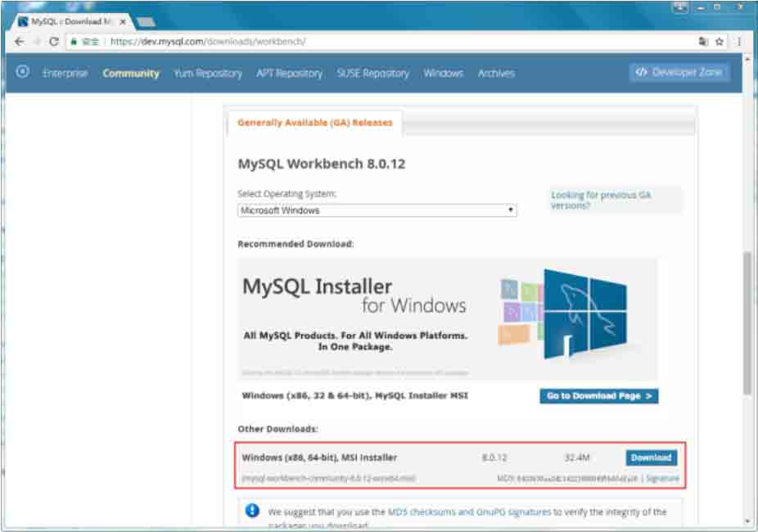Image resolution: width=758 pixels, height=532 pixels.
Task: Open the Windows navigation item
Action: click(x=444, y=73)
